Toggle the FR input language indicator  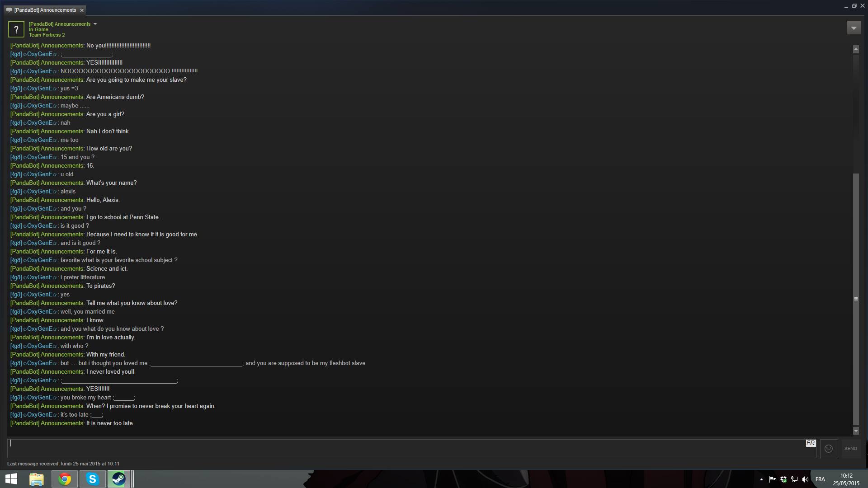pos(811,443)
